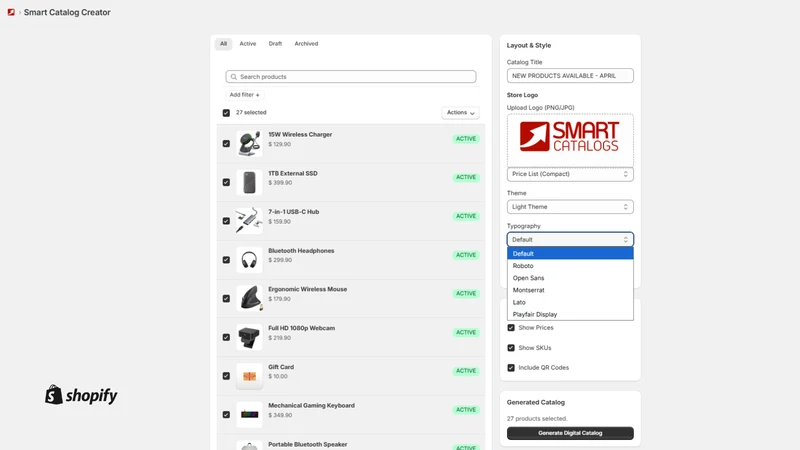
Task: Disable the Include QR Codes checkbox
Action: (511, 368)
